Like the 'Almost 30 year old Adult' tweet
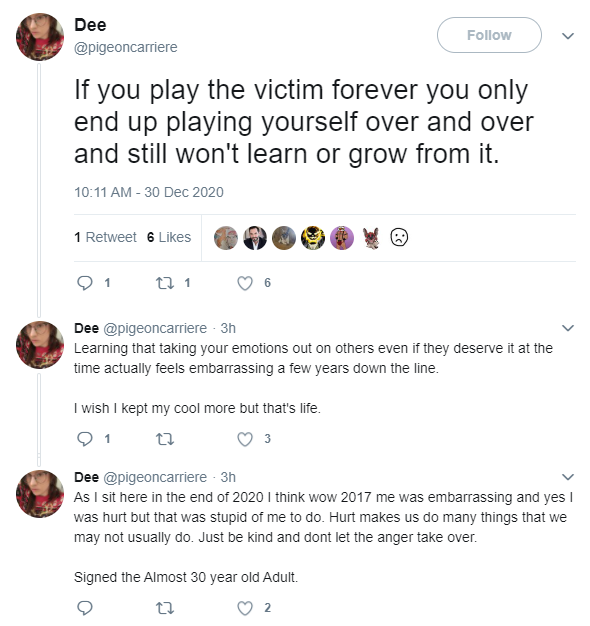The width and height of the screenshot is (590, 626). [245, 608]
